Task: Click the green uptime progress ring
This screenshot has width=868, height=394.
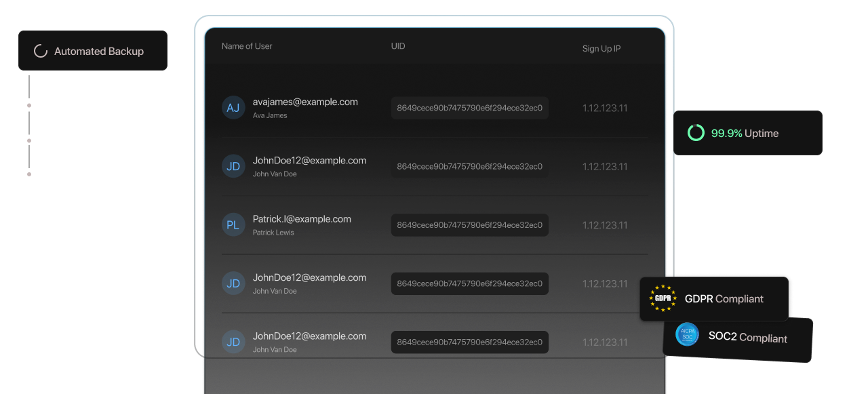Action: pyautogui.click(x=696, y=133)
